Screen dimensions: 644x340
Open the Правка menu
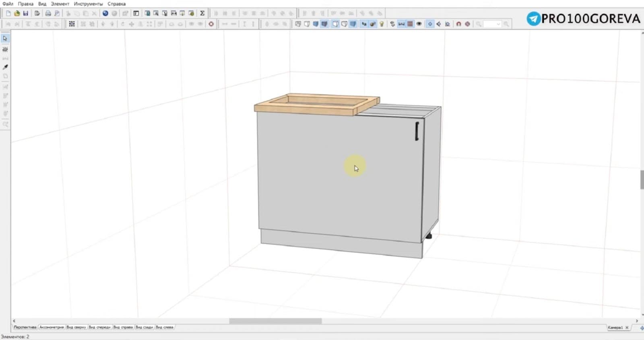click(25, 4)
